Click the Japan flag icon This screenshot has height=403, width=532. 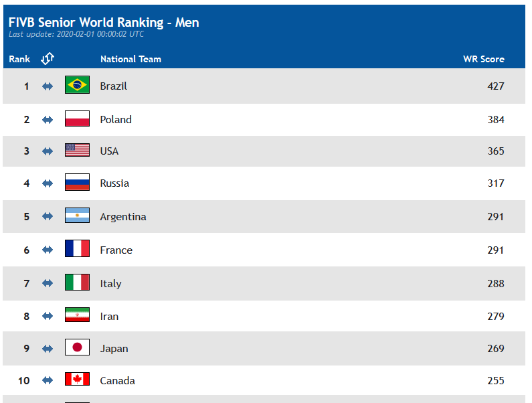77,347
